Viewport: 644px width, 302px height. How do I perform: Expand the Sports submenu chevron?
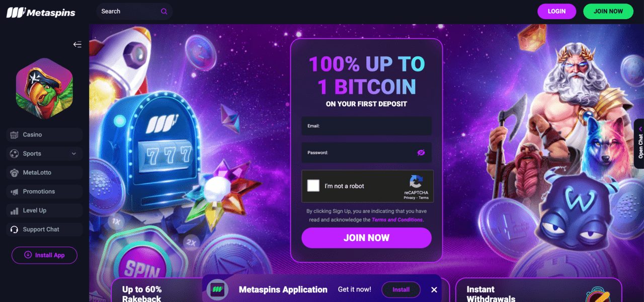point(74,154)
